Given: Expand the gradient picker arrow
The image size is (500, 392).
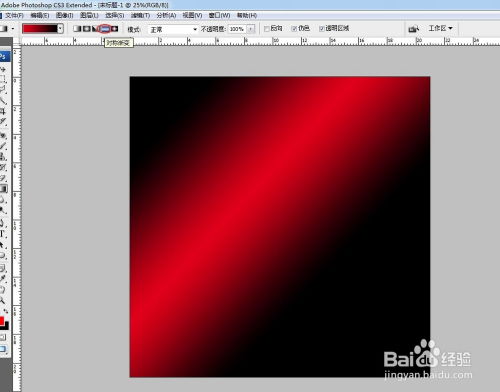Looking at the screenshot, I should [60, 29].
